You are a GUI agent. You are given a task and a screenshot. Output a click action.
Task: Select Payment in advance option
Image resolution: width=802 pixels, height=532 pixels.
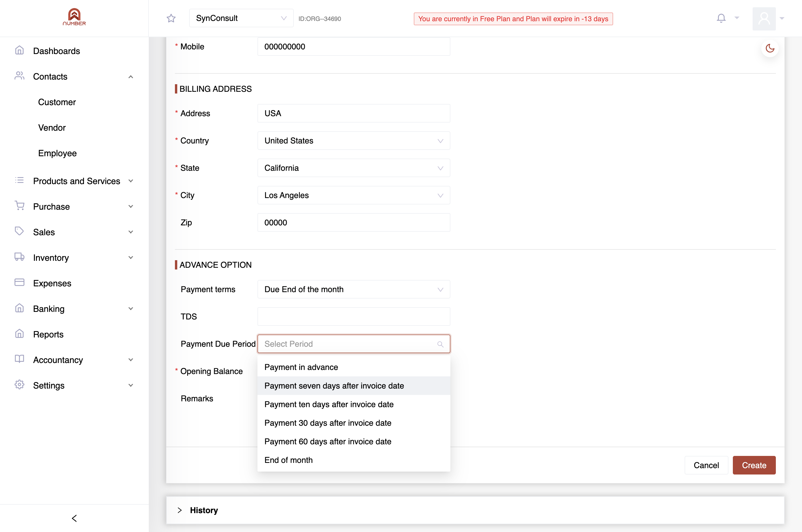354,367
